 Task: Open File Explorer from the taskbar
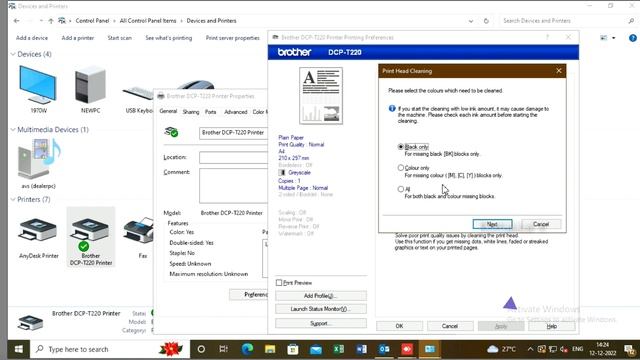click(x=270, y=349)
